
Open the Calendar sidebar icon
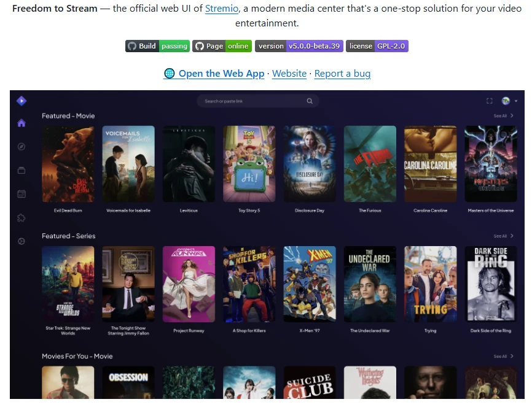pyautogui.click(x=22, y=194)
